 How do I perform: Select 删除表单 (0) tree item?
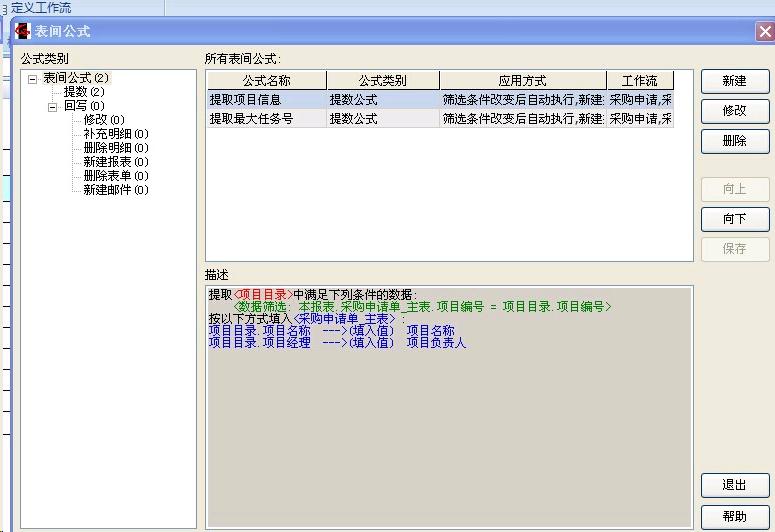pos(116,176)
